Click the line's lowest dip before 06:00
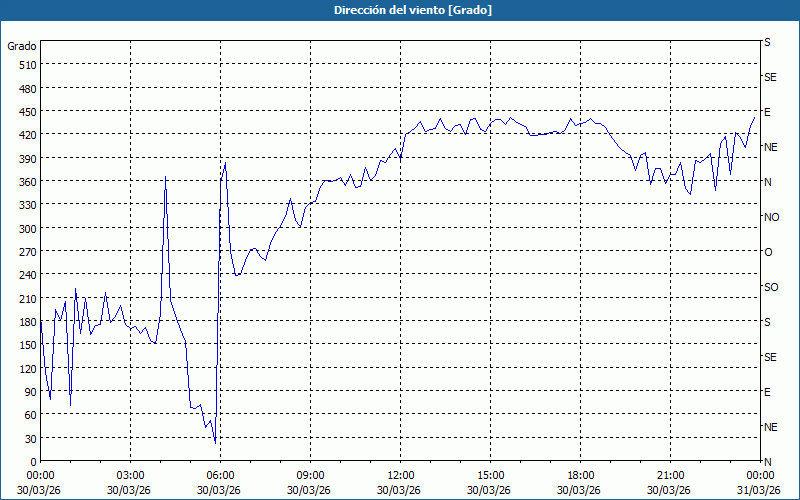This screenshot has height=500, width=800. point(215,443)
